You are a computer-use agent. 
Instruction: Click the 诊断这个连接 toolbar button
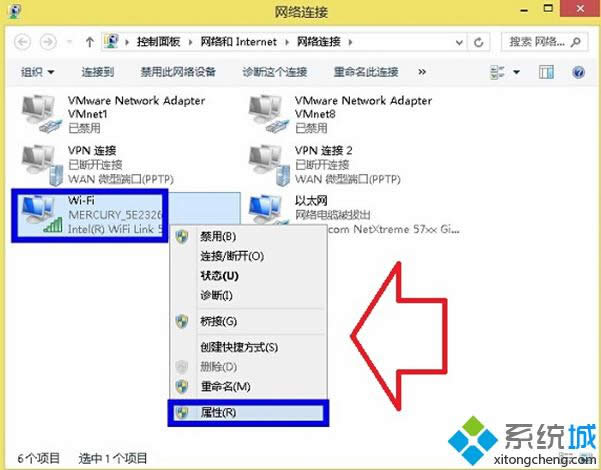click(274, 72)
